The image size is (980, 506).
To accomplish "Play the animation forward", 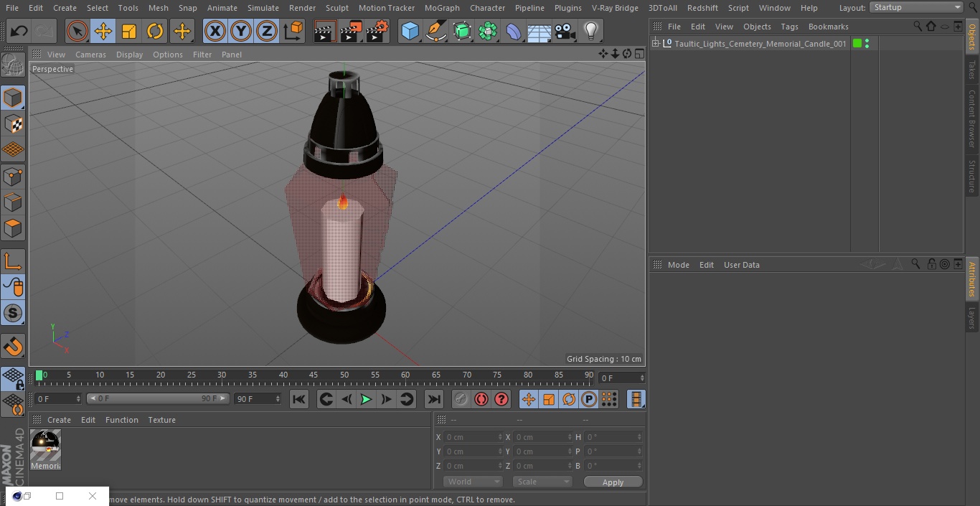I will (366, 399).
